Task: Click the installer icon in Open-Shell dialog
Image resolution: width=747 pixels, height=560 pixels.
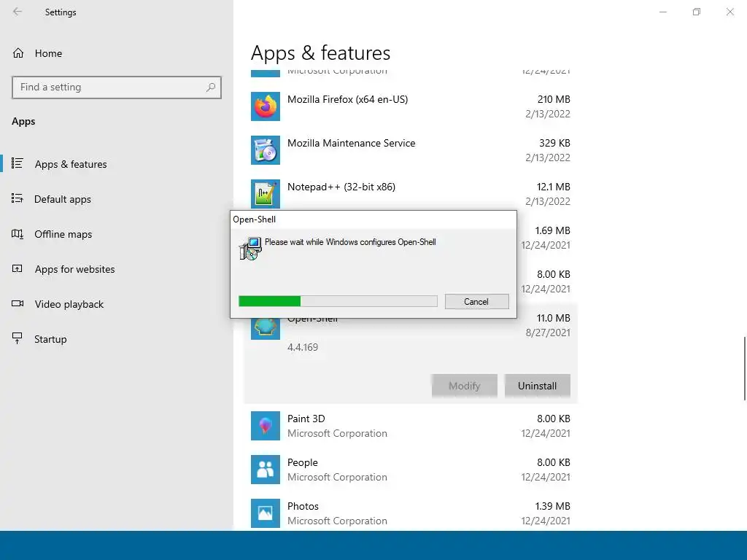Action: point(251,248)
